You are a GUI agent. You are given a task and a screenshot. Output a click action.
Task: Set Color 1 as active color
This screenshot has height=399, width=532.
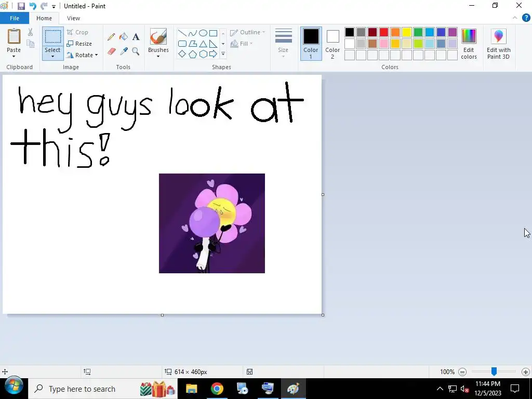click(x=311, y=44)
